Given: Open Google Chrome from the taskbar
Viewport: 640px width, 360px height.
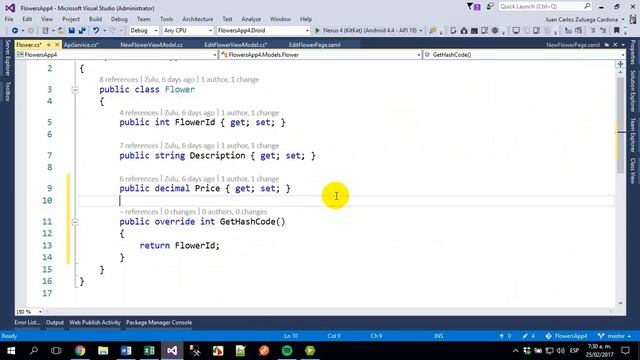Looking at the screenshot, I should [80, 351].
